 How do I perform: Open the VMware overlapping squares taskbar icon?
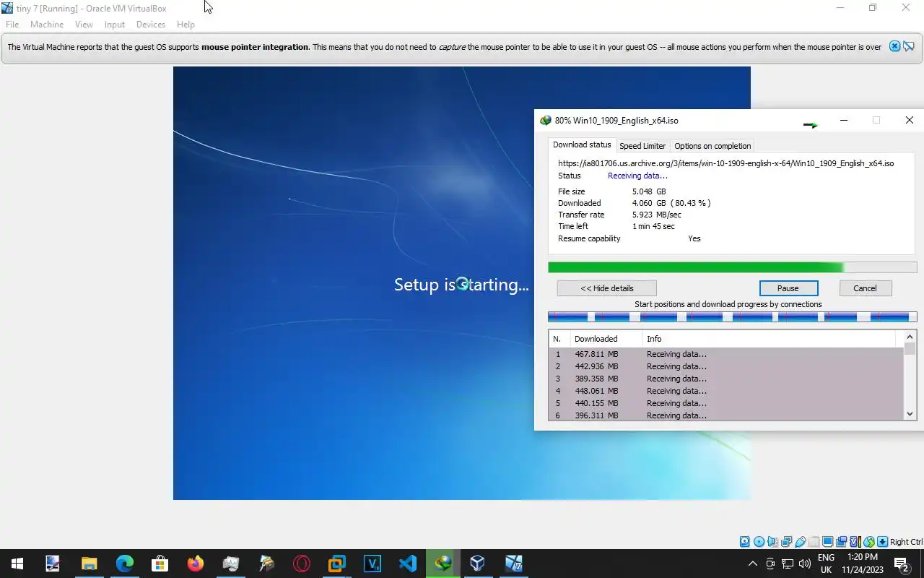[x=337, y=564]
